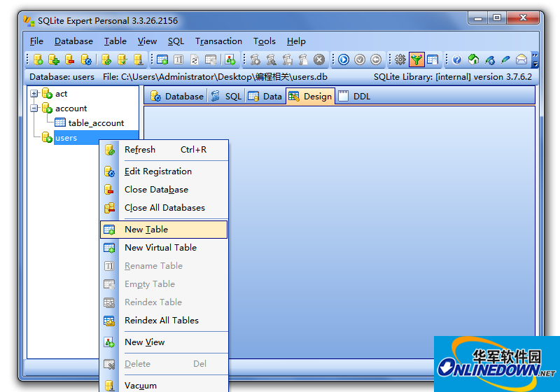The width and height of the screenshot is (560, 392).
Task: Choose Vacuum in context menu
Action: [x=164, y=386]
